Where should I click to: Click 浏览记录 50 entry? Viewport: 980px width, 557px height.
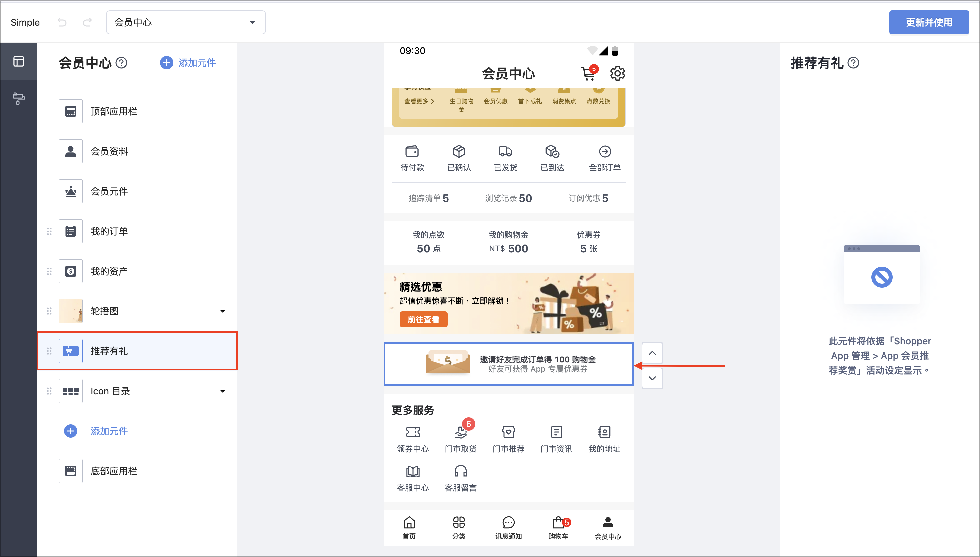point(509,198)
